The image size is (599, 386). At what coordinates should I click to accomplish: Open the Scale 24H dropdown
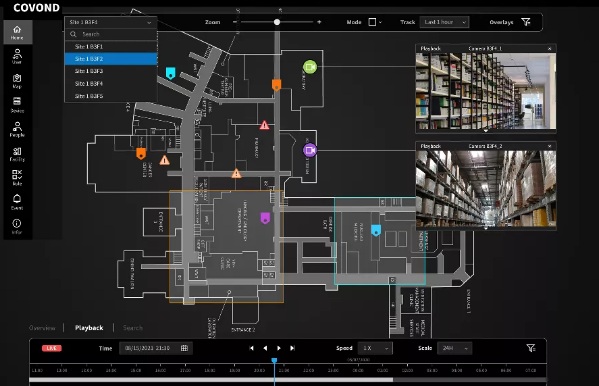coord(455,348)
